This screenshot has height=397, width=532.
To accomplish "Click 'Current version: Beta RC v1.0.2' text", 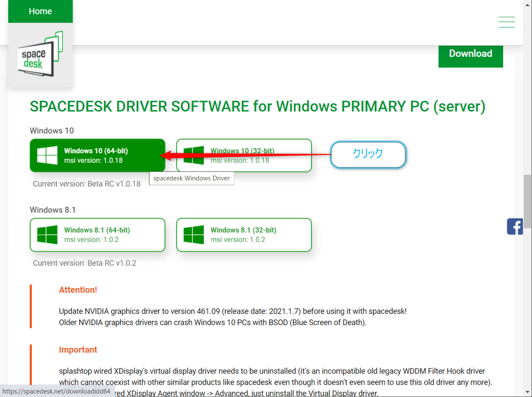I will coord(85,263).
